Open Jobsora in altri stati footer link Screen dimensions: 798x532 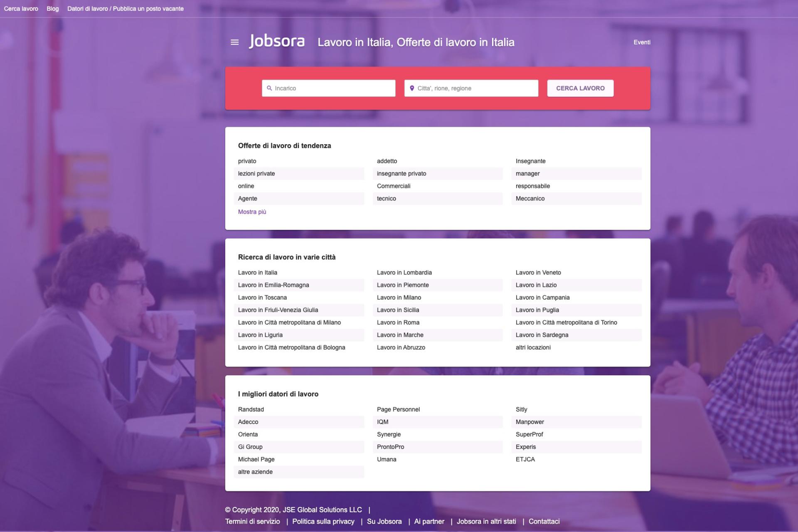click(486, 522)
